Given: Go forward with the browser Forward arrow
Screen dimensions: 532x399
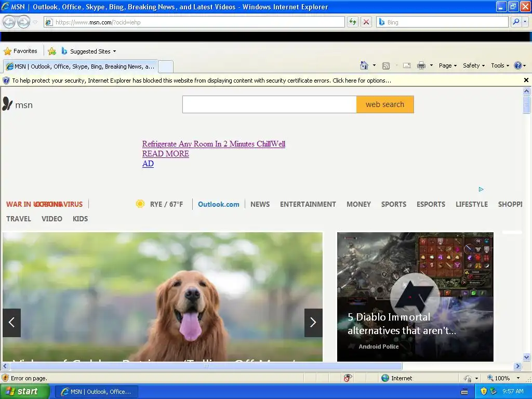Looking at the screenshot, I should click(23, 22).
